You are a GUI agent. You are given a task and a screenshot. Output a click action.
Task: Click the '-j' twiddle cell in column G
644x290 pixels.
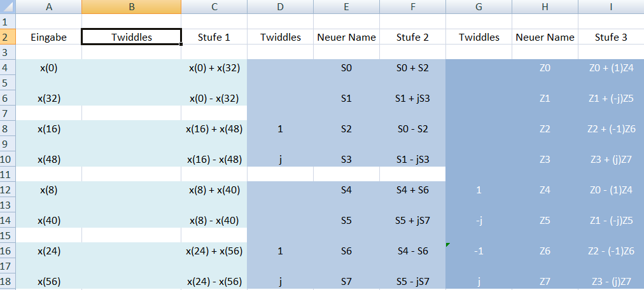click(479, 220)
